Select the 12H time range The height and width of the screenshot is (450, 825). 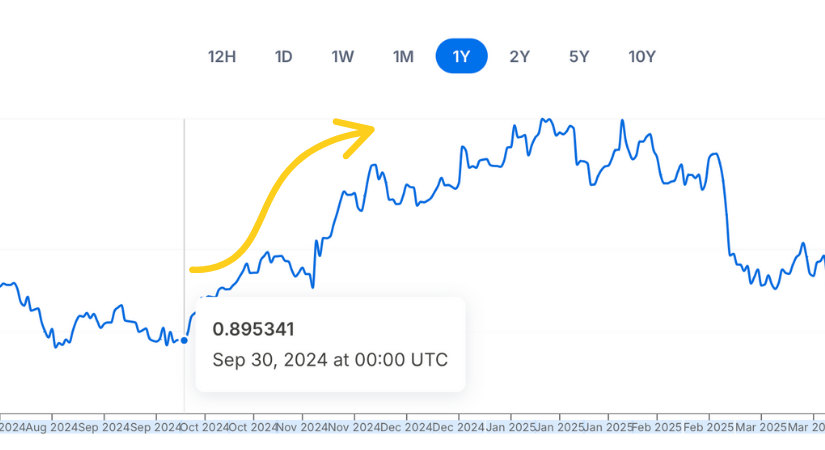point(222,56)
